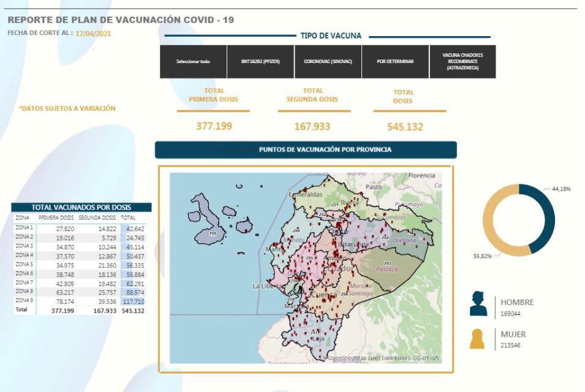Sort table by PRIMERA DOSIS column header
Image resolution: width=585 pixels, height=392 pixels.
(x=56, y=217)
